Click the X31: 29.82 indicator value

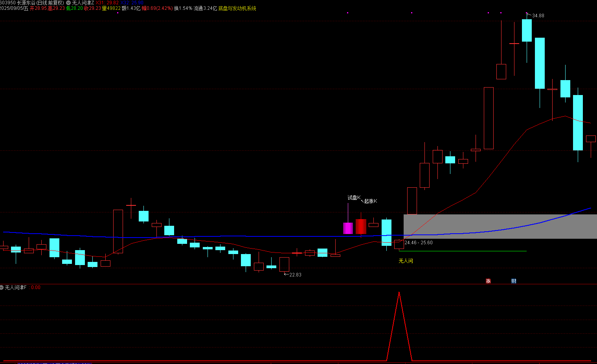point(107,3)
